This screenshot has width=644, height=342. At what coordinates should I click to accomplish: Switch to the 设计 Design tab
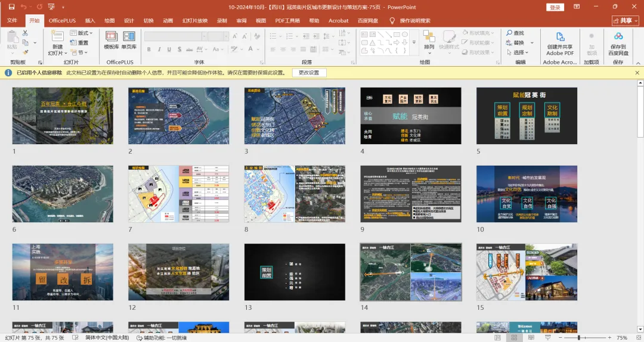pos(129,20)
